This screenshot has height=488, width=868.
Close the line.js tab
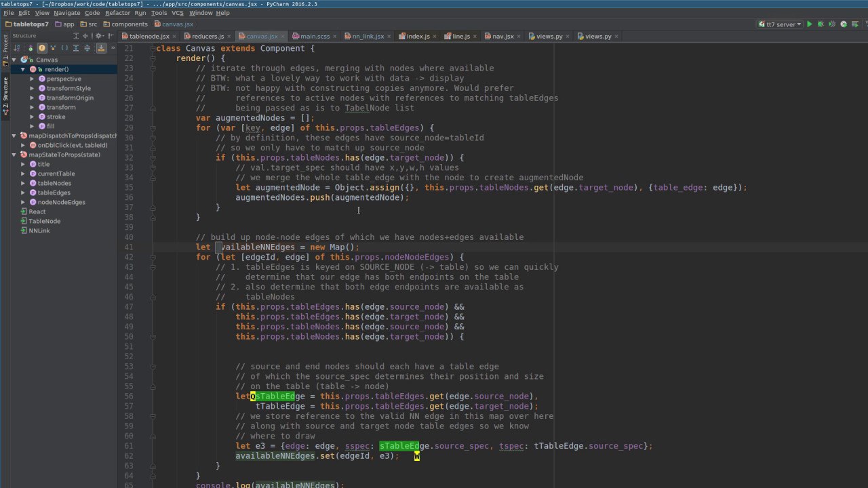pos(475,36)
